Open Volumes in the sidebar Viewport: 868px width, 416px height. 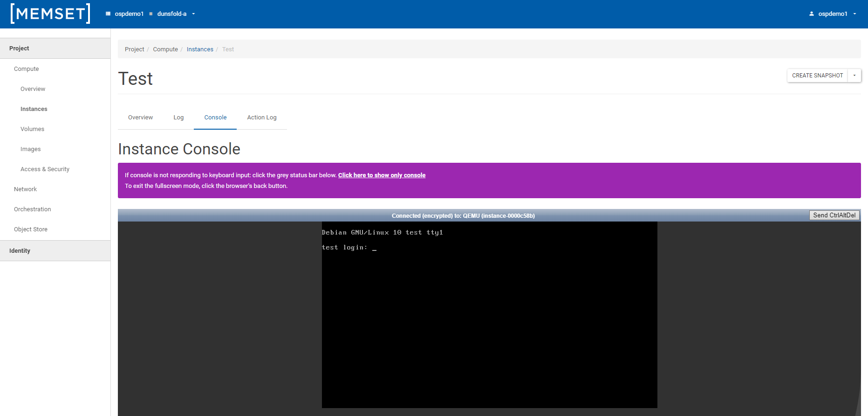point(55,129)
